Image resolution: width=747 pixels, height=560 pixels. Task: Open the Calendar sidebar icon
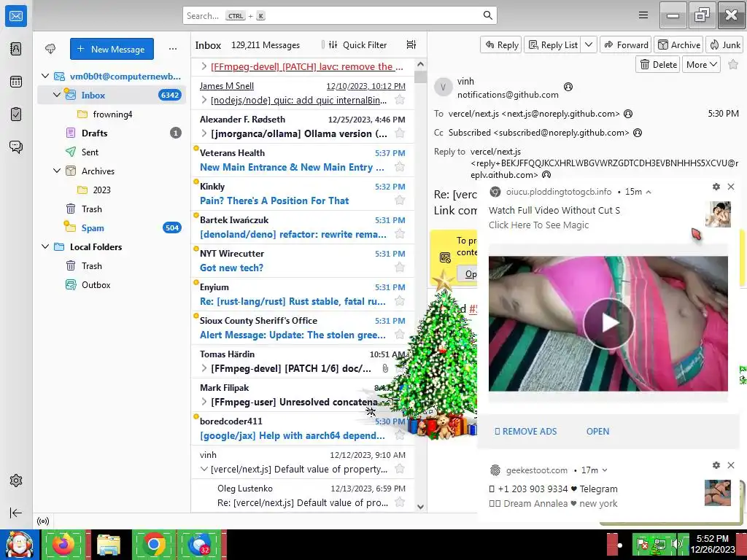[16, 82]
